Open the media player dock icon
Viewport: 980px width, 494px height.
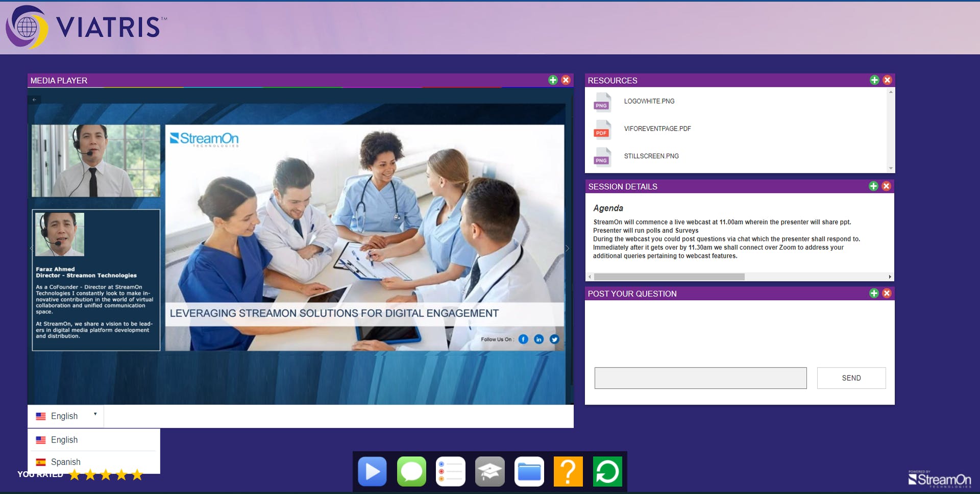[x=372, y=472]
